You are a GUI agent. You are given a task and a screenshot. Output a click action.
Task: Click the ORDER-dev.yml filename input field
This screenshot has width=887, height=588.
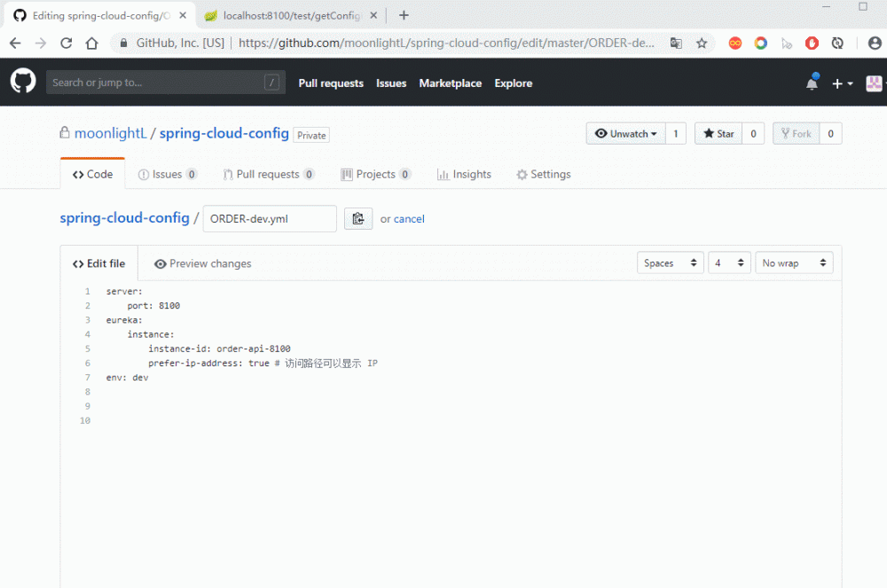pos(269,218)
